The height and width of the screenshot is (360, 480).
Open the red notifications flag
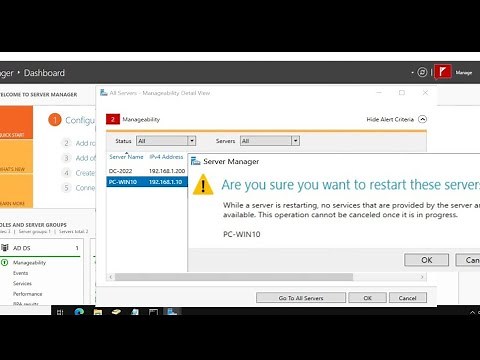click(x=443, y=71)
